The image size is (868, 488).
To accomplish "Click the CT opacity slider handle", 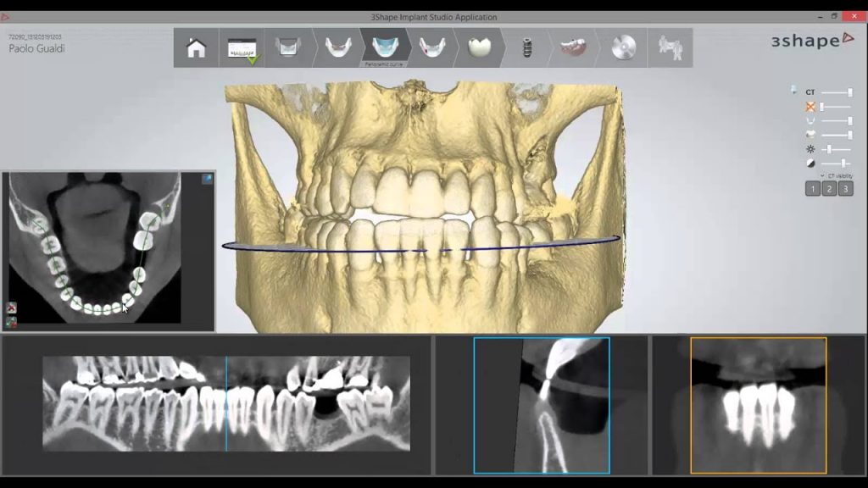I will coord(849,92).
